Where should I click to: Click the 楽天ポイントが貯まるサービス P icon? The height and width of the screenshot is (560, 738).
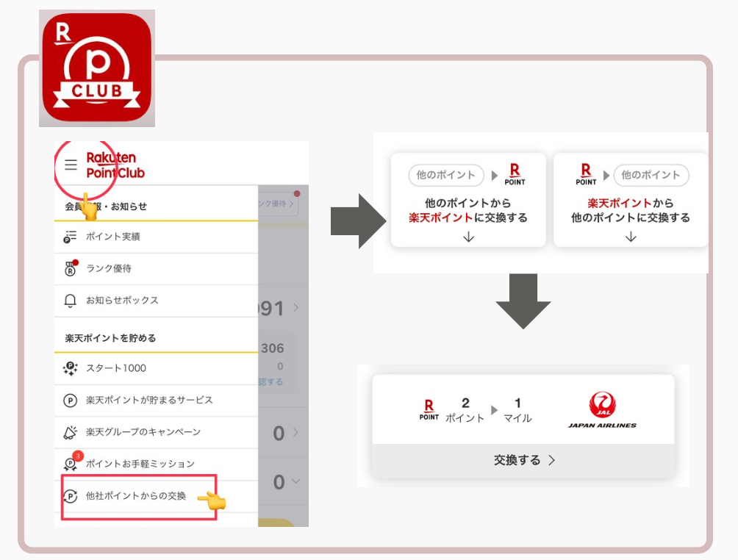(x=70, y=401)
